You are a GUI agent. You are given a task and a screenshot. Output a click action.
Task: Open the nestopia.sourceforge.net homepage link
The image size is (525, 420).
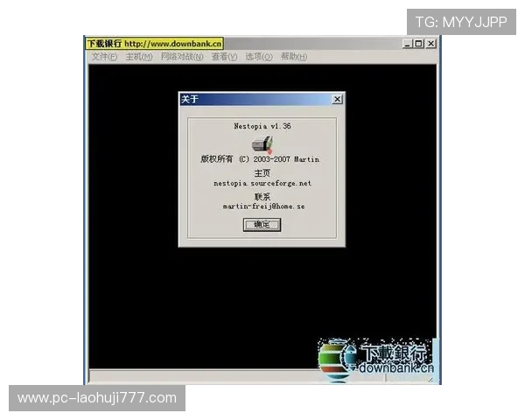[x=262, y=184]
